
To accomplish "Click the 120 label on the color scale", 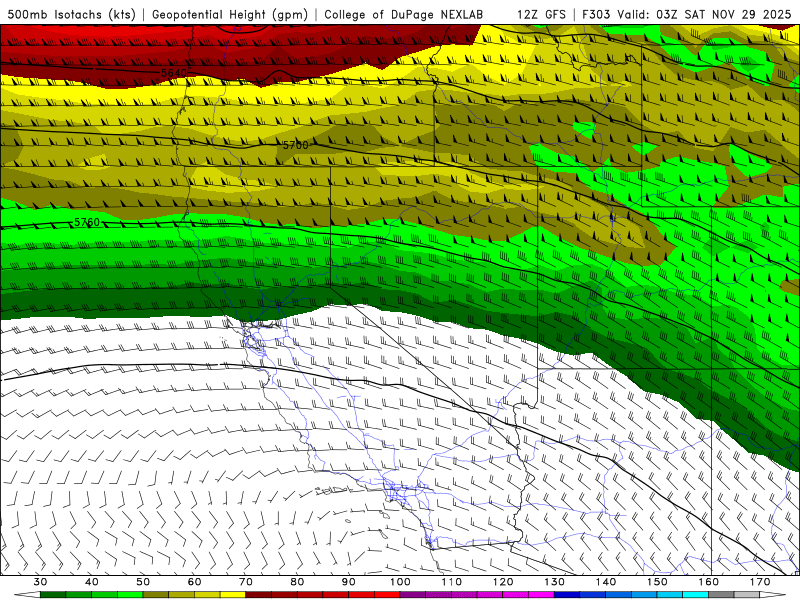I will (503, 582).
